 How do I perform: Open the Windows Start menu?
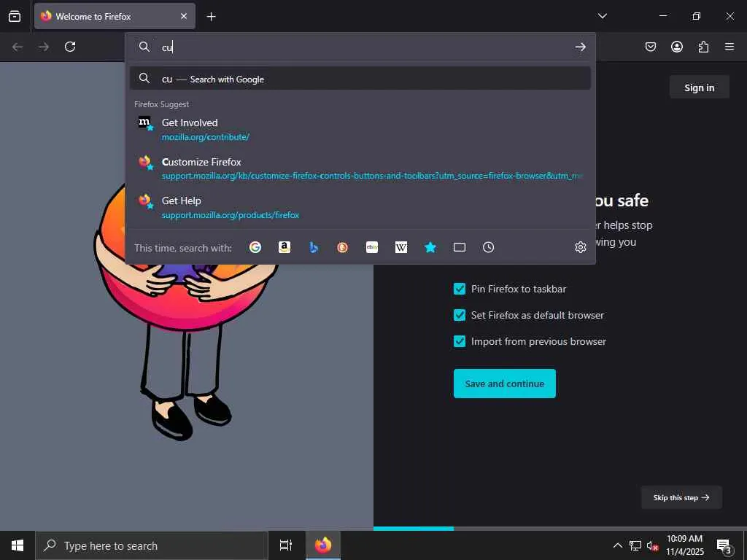18,545
